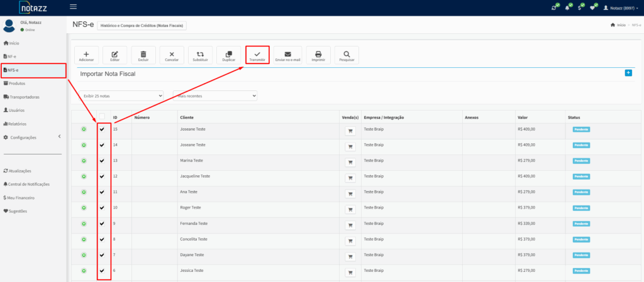This screenshot has width=644, height=282.
Task: Click the Duplicar toolbar button
Action: tap(229, 55)
